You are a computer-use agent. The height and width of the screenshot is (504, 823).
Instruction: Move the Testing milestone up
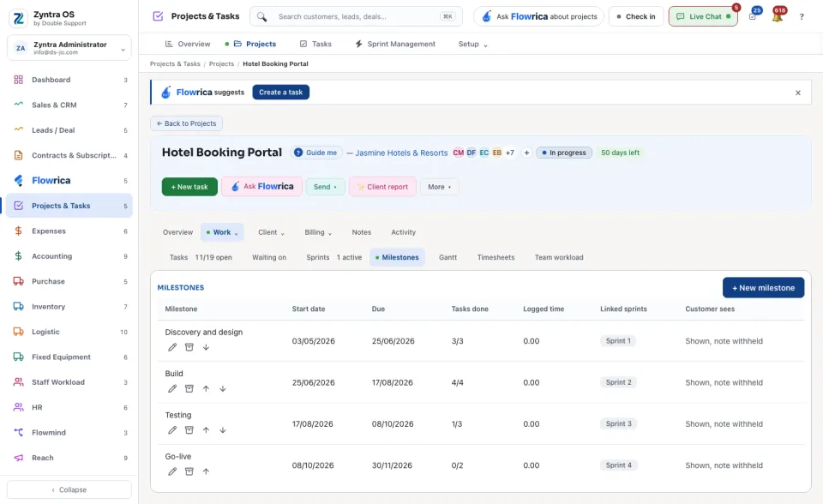206,430
